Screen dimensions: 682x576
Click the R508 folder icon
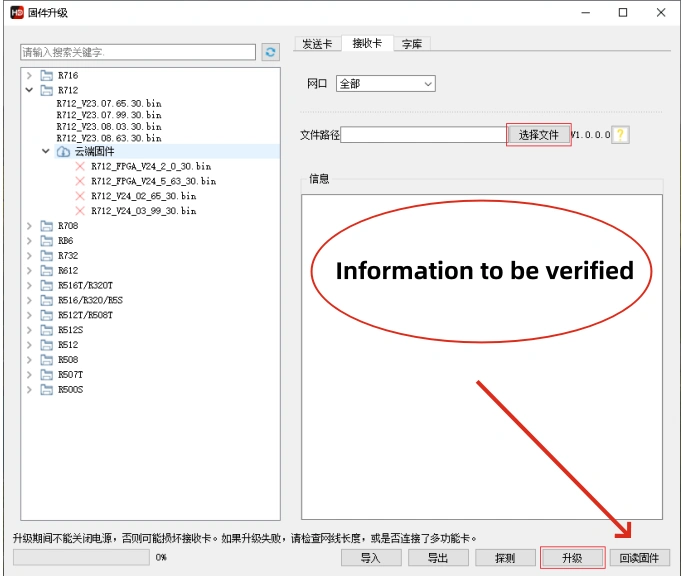click(47, 359)
